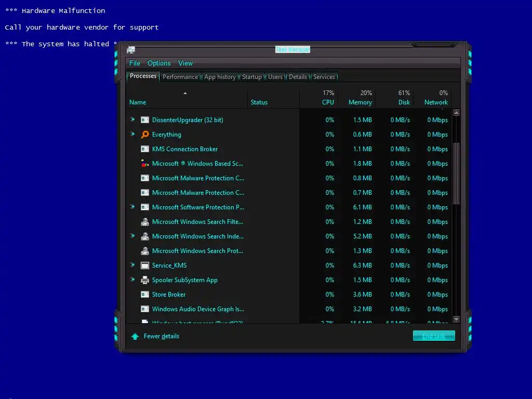This screenshot has width=532, height=399.
Task: Switch to the Users tab
Action: [x=275, y=77]
